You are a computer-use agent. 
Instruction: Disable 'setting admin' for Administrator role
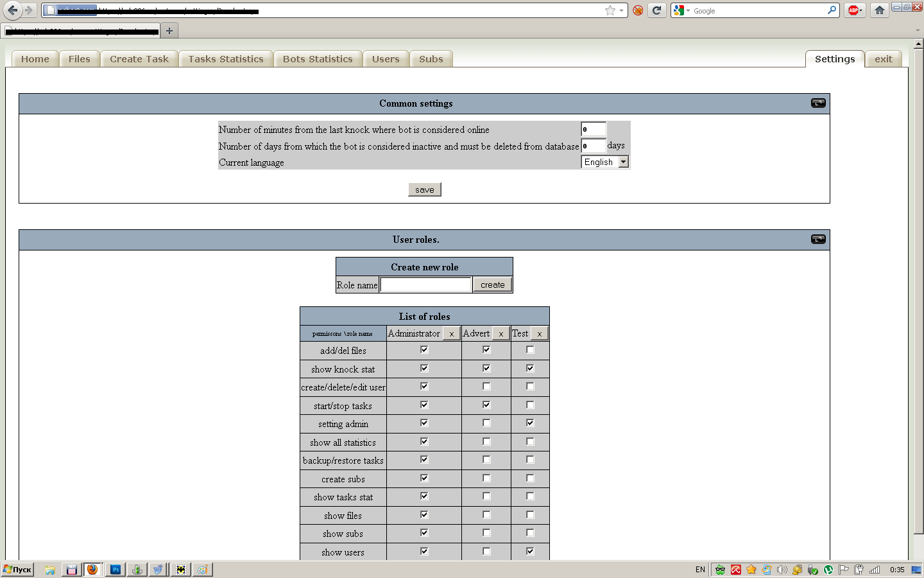coord(424,423)
